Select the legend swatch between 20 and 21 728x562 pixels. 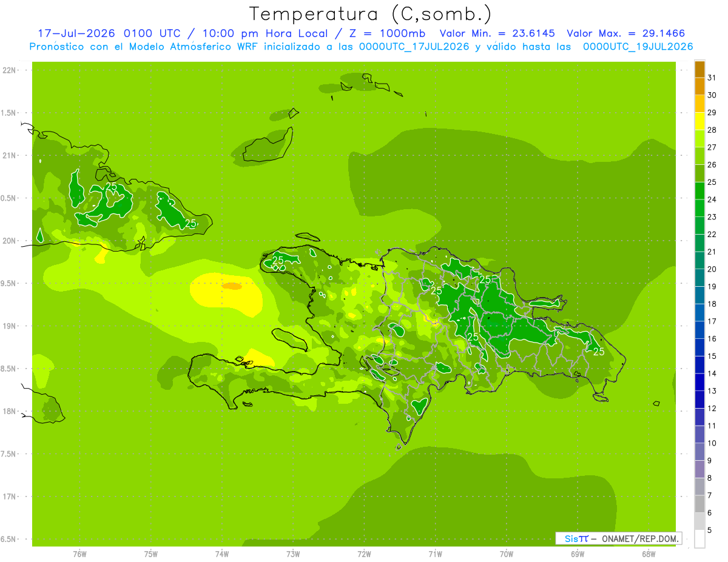coord(699,261)
